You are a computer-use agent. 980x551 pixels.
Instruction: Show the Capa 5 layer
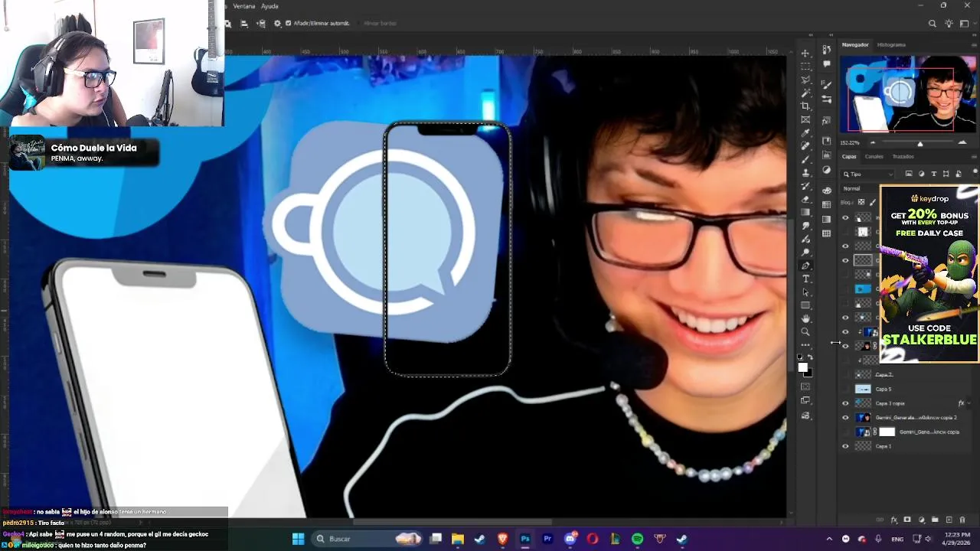(845, 389)
